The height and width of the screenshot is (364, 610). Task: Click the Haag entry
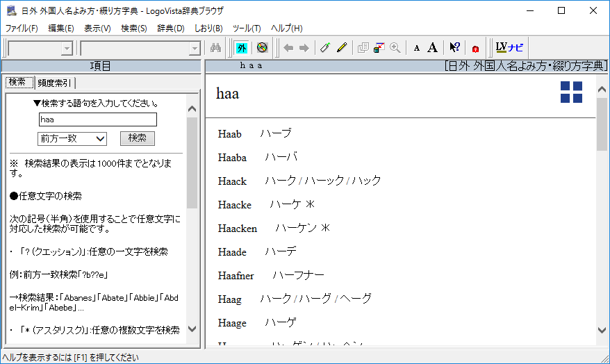[x=229, y=299]
